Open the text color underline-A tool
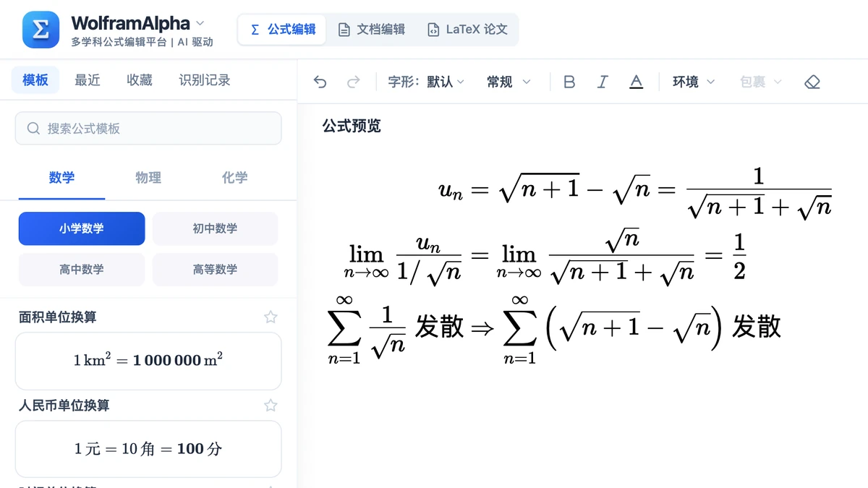868x488 pixels. (637, 82)
